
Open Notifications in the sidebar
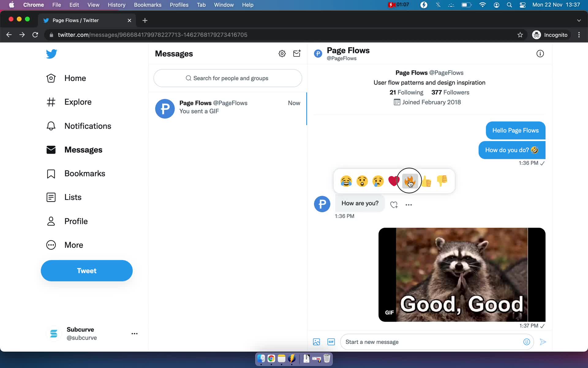tap(79, 126)
